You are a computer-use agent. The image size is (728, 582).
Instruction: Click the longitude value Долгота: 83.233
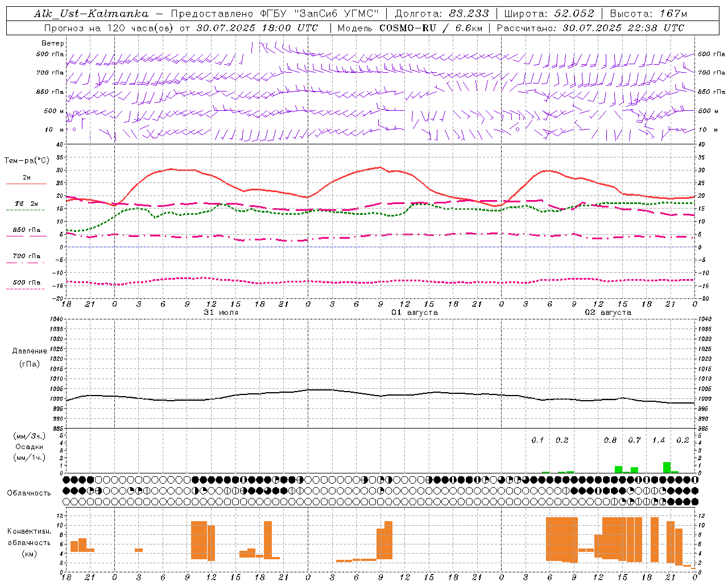click(x=441, y=14)
